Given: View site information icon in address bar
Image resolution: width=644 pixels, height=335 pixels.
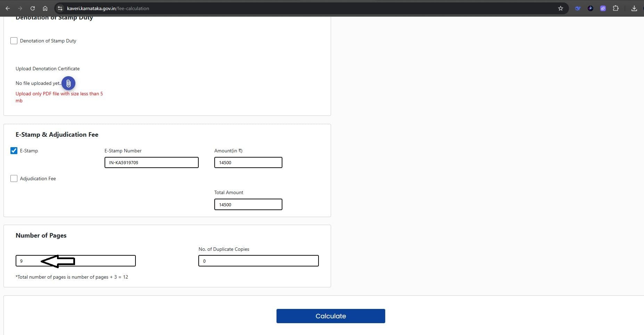Looking at the screenshot, I should (60, 8).
